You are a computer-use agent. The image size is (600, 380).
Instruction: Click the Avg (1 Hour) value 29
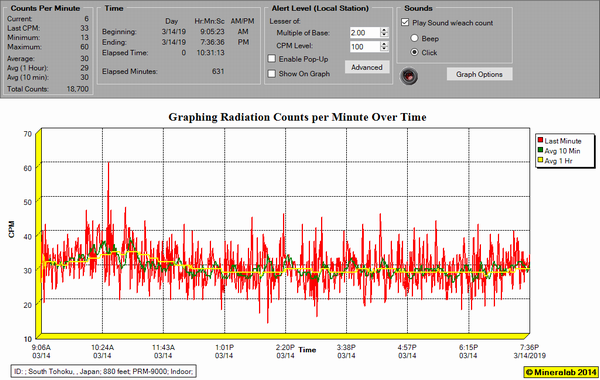coord(84,68)
